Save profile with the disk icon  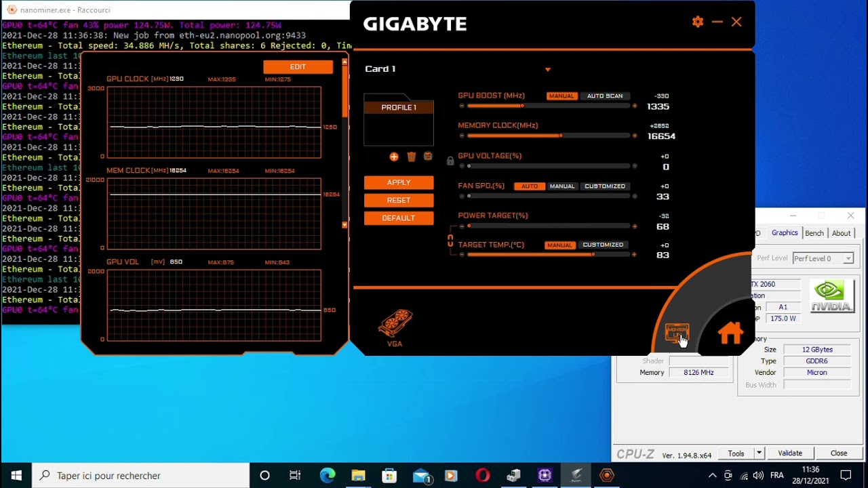point(428,157)
